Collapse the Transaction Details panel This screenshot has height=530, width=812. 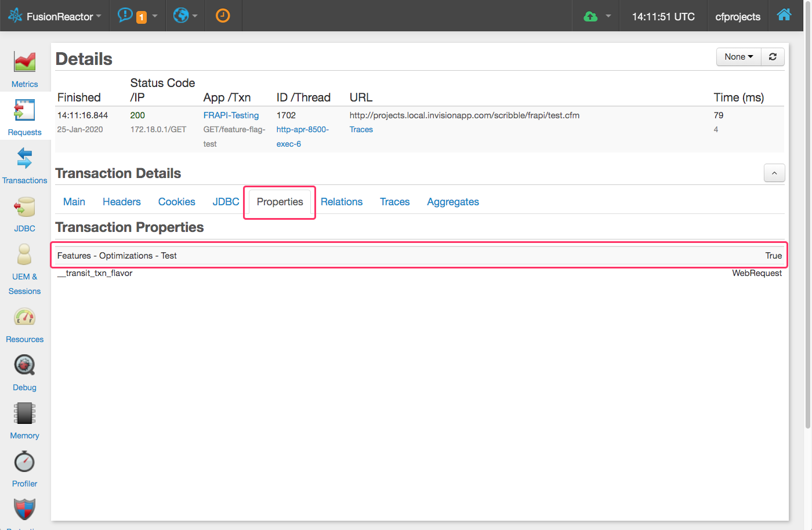(x=774, y=173)
